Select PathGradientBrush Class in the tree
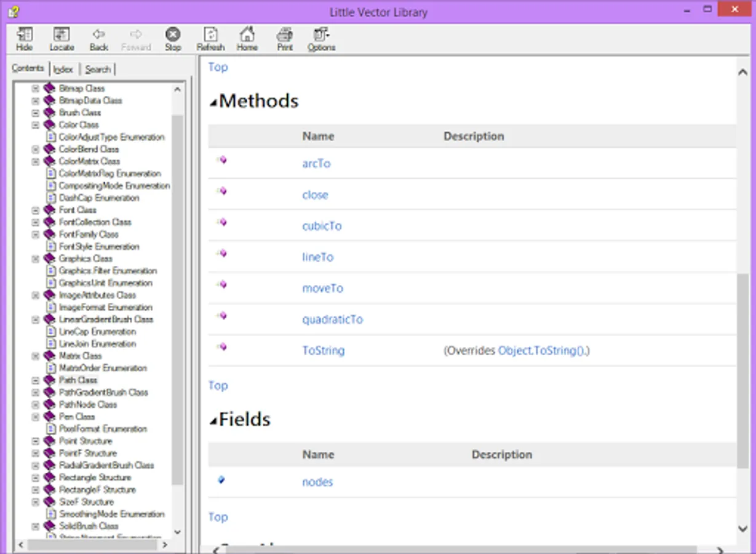756x554 pixels. point(103,392)
